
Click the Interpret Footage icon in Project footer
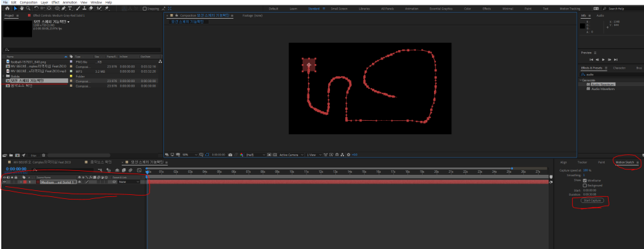(5, 156)
